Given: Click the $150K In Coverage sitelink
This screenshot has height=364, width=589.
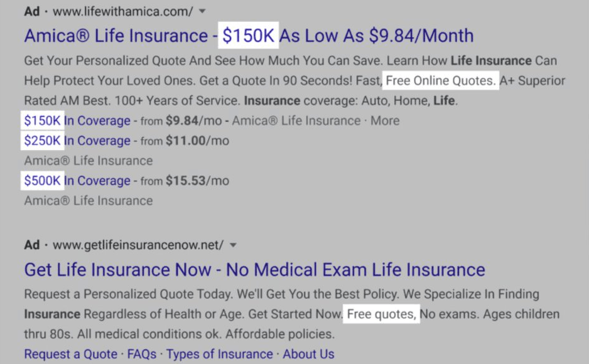Looking at the screenshot, I should click(77, 120).
